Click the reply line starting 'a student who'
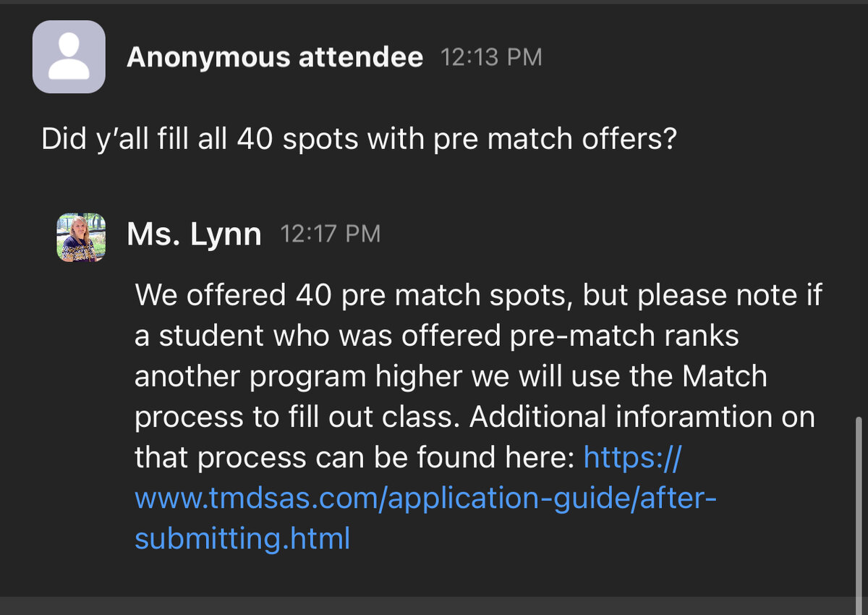This screenshot has width=868, height=615. pos(436,336)
